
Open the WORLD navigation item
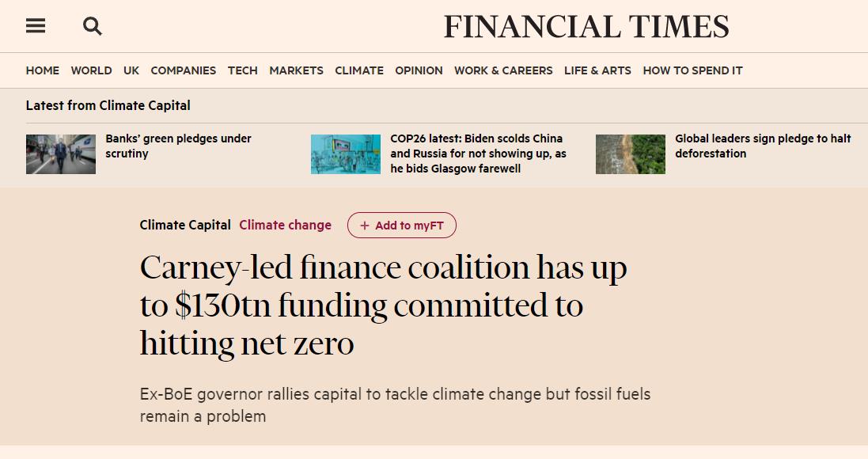91,70
